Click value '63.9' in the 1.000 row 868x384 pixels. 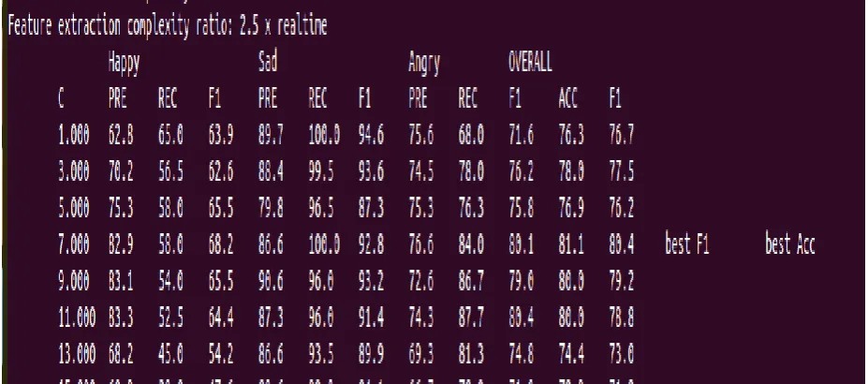(221, 135)
